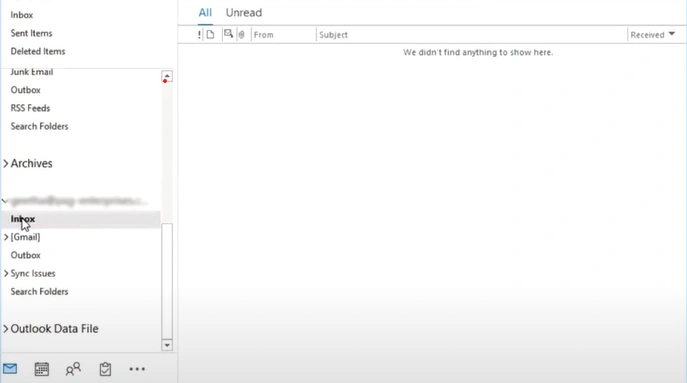Click 'We didn't find anything to show here' text
The image size is (687, 383).
coord(478,53)
